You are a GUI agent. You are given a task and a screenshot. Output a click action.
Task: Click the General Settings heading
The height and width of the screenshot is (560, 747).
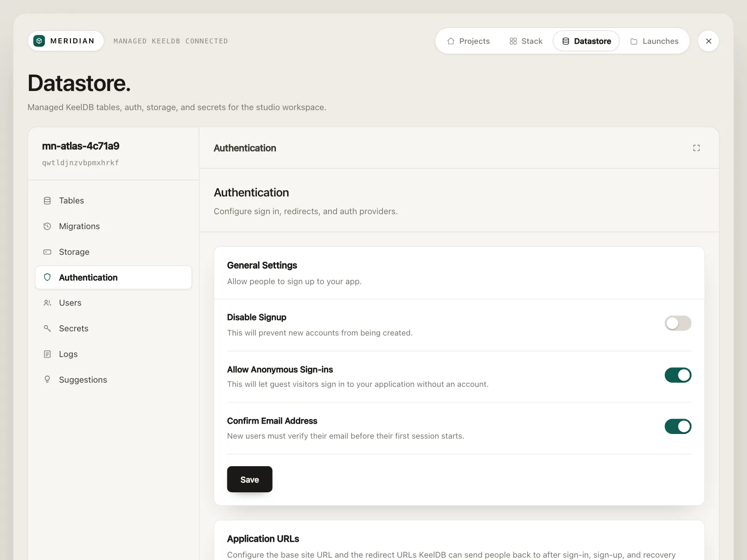(x=262, y=266)
